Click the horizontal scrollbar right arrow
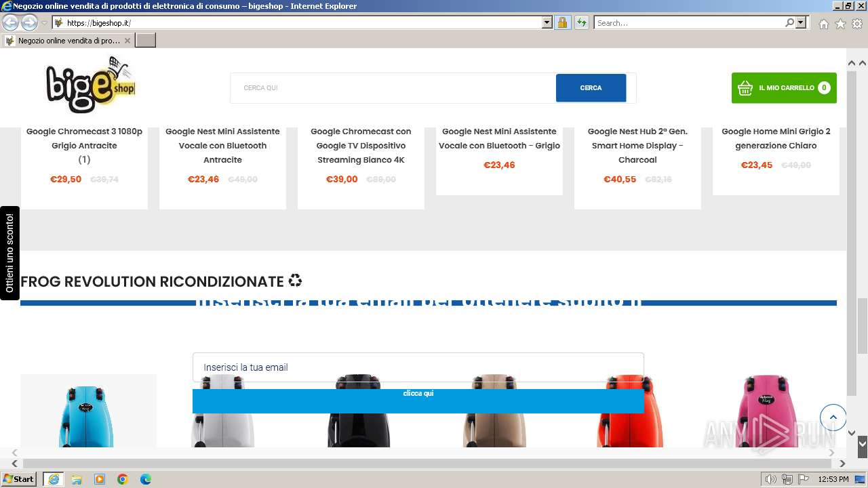The height and width of the screenshot is (488, 868). pos(842,464)
